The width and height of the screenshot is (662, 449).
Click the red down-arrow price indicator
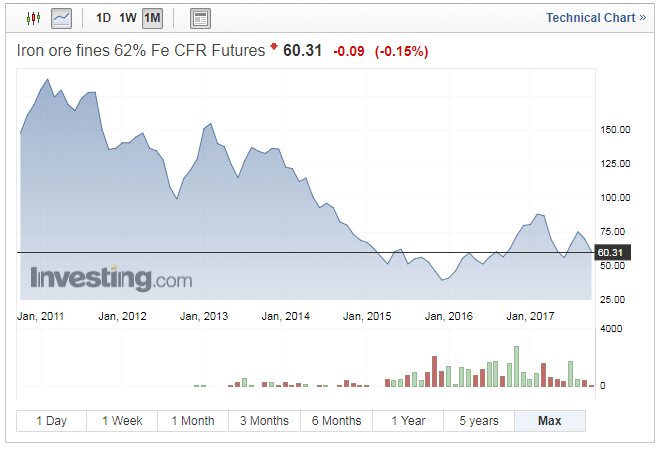(274, 46)
